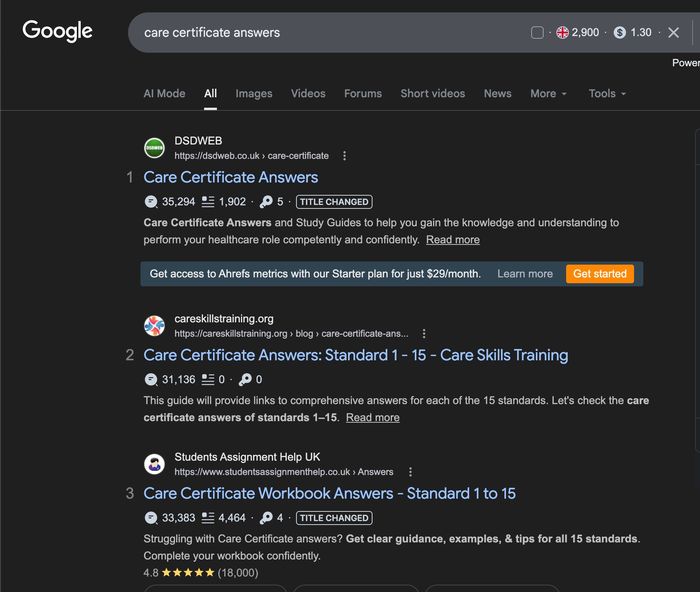The width and height of the screenshot is (700, 592).
Task: Open Care Certificate Workbook Answers result
Action: 329,493
